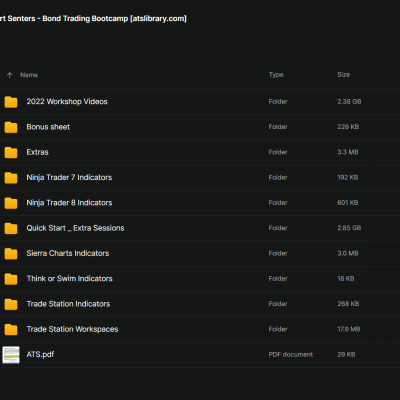Select the ATS.pdf file name

[x=40, y=354]
